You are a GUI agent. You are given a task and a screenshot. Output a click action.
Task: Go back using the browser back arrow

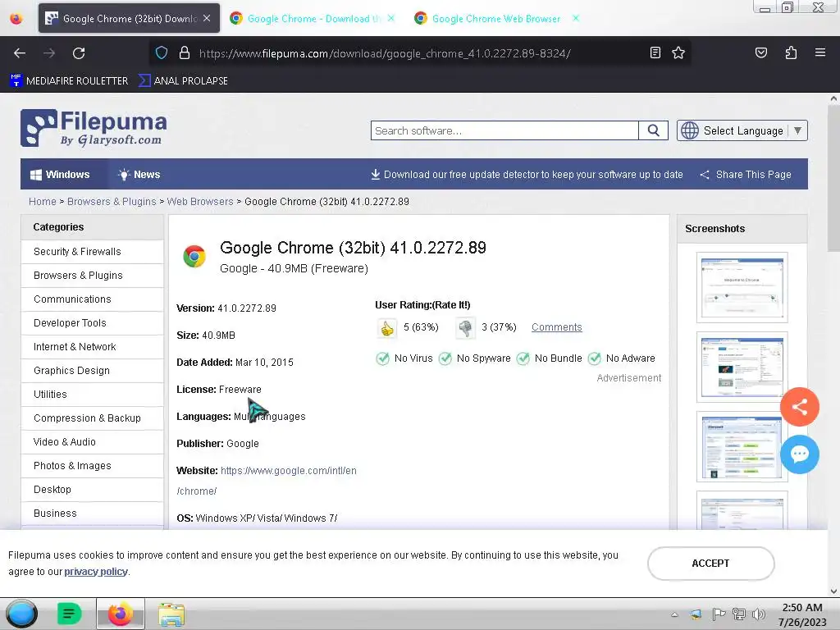[x=20, y=53]
